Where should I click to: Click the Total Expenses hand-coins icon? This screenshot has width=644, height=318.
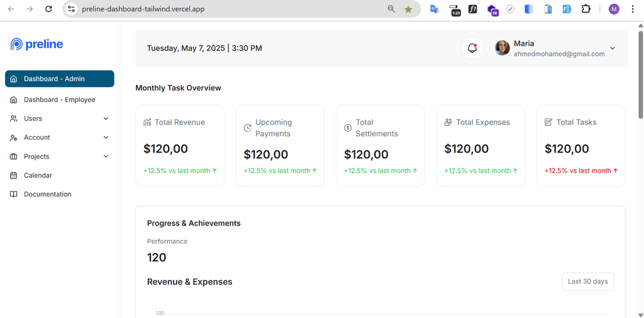click(x=448, y=122)
